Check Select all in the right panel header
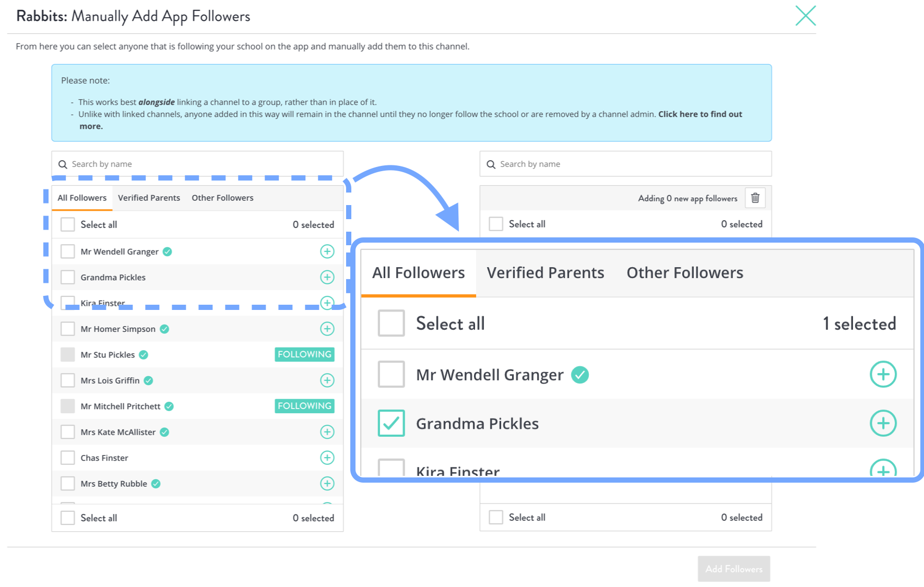The image size is (924, 587). click(496, 224)
